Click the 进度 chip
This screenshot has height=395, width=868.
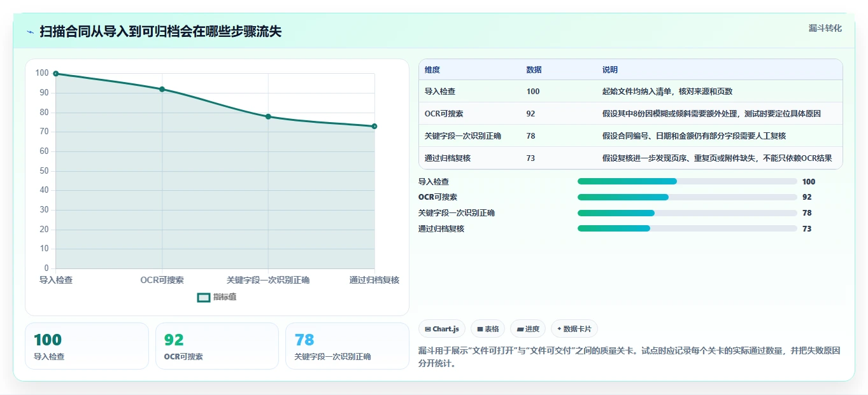[528, 329]
